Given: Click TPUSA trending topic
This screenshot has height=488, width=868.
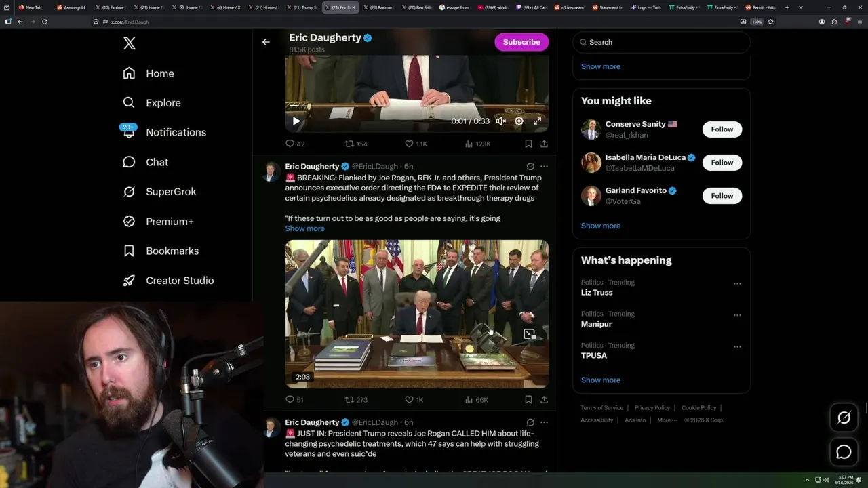Looking at the screenshot, I should coord(594,356).
